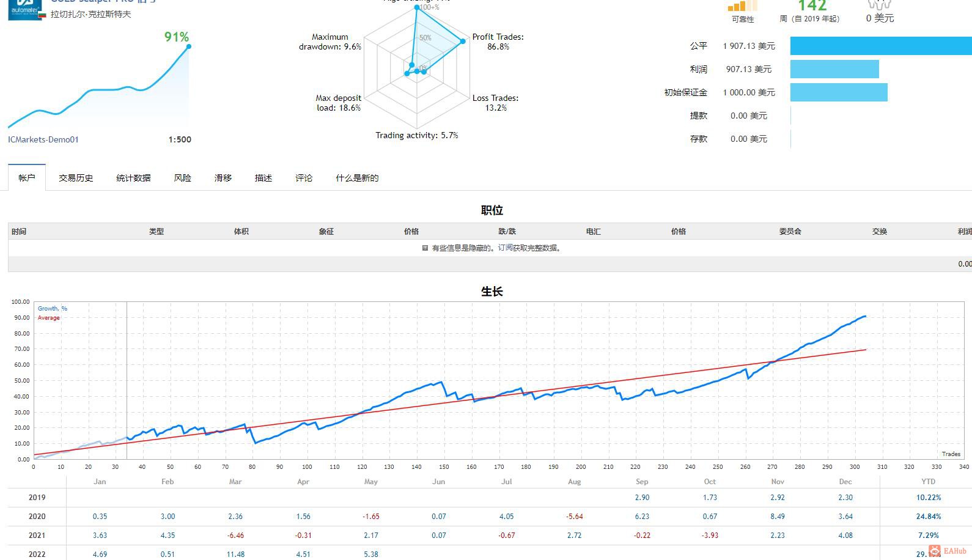Screen dimensions: 972x560
Task: Click the 跌/跌 column header
Action: coord(507,232)
